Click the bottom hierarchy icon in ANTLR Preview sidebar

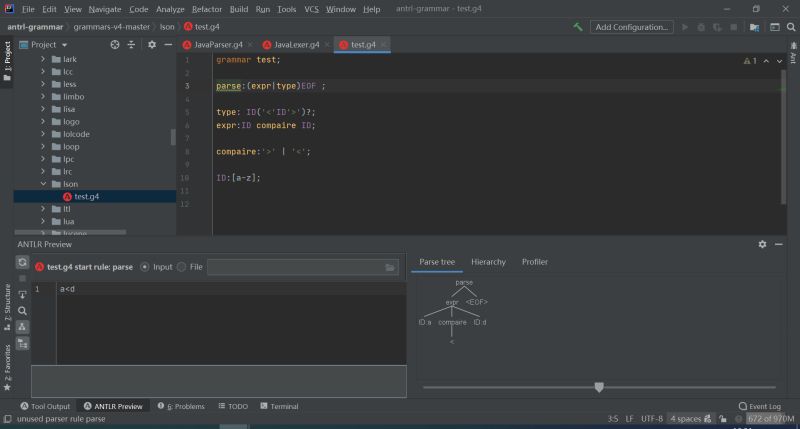(x=22, y=343)
